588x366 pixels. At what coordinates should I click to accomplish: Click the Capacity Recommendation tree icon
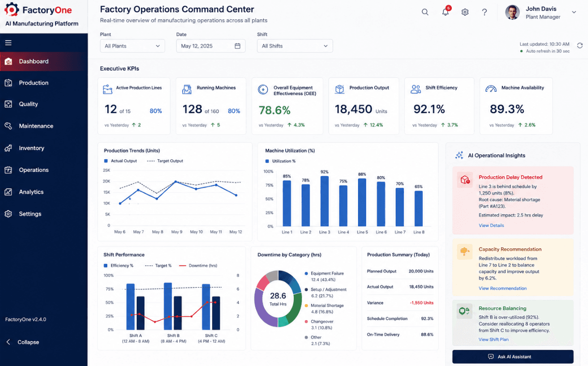click(x=465, y=252)
